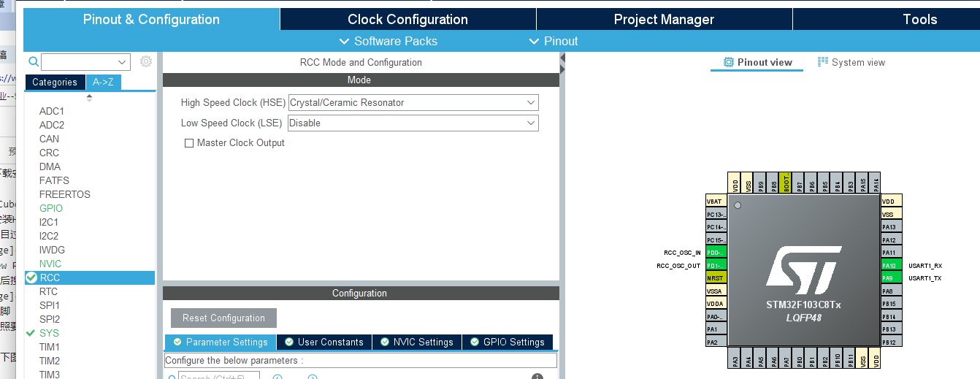The image size is (980, 379).
Task: Click the NRST pin on chip
Action: [x=716, y=278]
